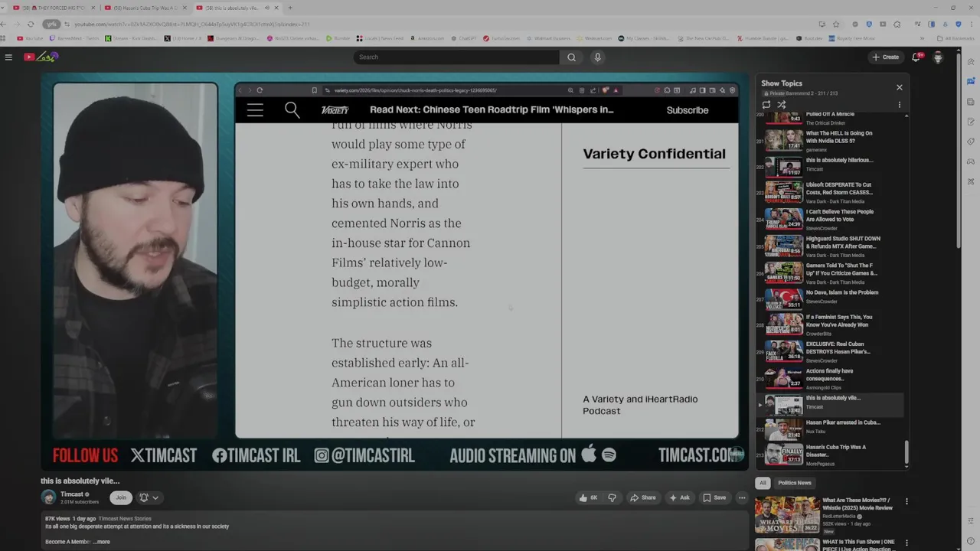The image size is (980, 551).
Task: Click Variety Subscribe link in video
Action: (688, 110)
